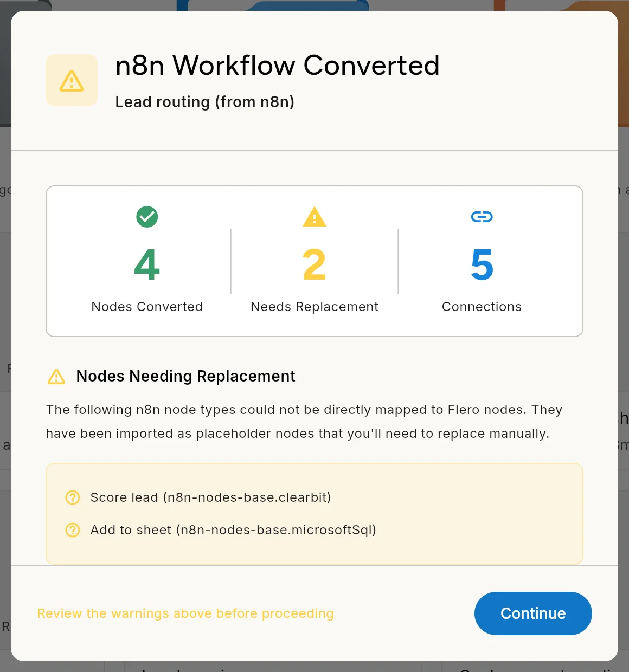Viewport: 629px width, 672px height.
Task: Click the n8n Workflow Converted title
Action: pos(277,66)
